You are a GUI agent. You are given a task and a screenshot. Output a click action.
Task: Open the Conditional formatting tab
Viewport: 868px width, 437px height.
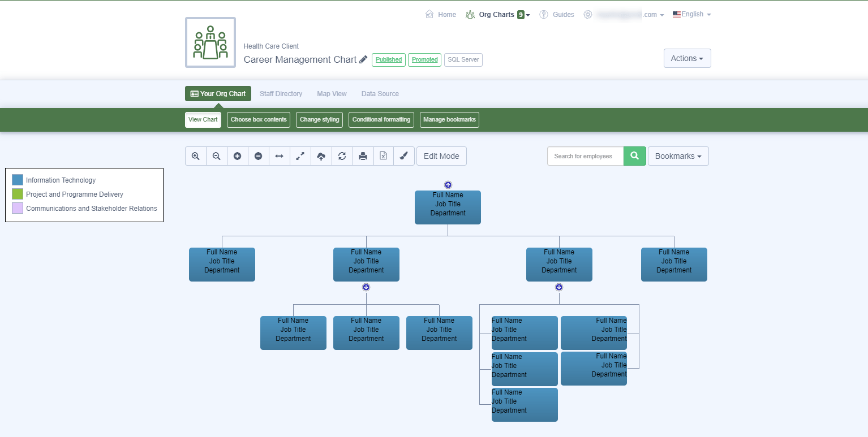pos(381,120)
